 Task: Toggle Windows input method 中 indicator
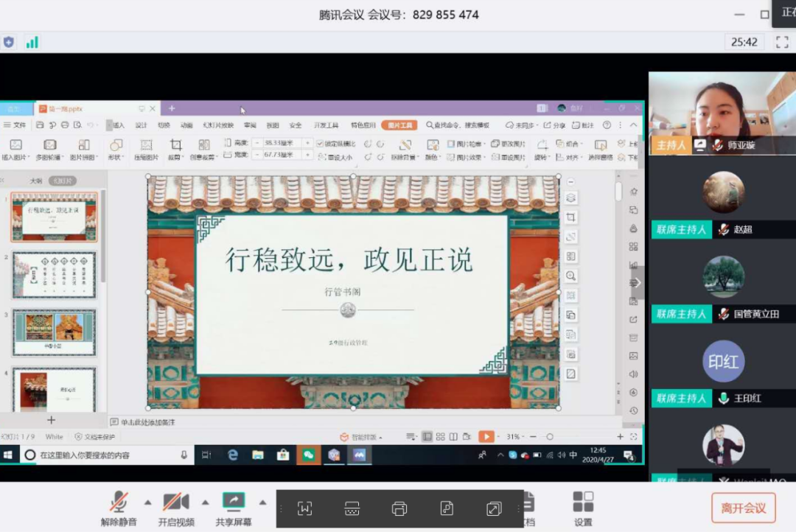(573, 455)
